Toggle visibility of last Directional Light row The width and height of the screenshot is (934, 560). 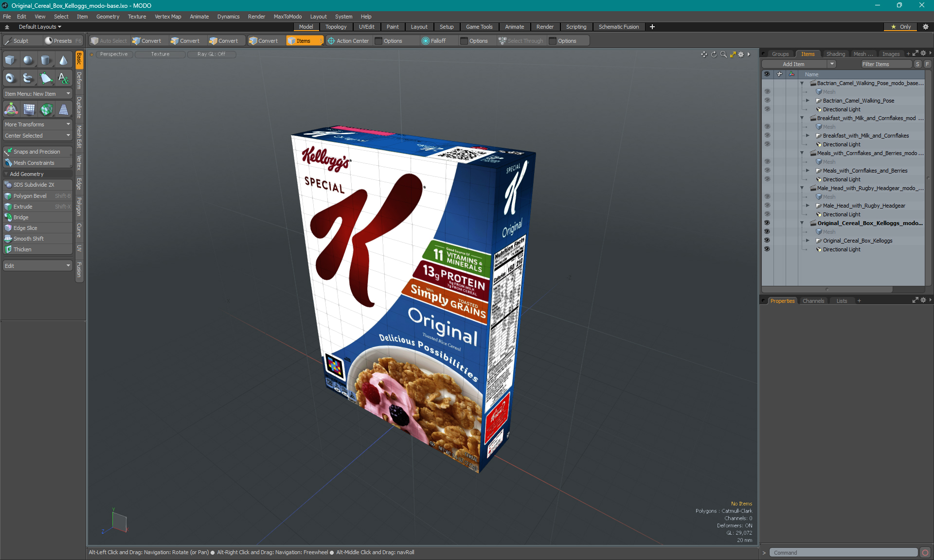767,249
